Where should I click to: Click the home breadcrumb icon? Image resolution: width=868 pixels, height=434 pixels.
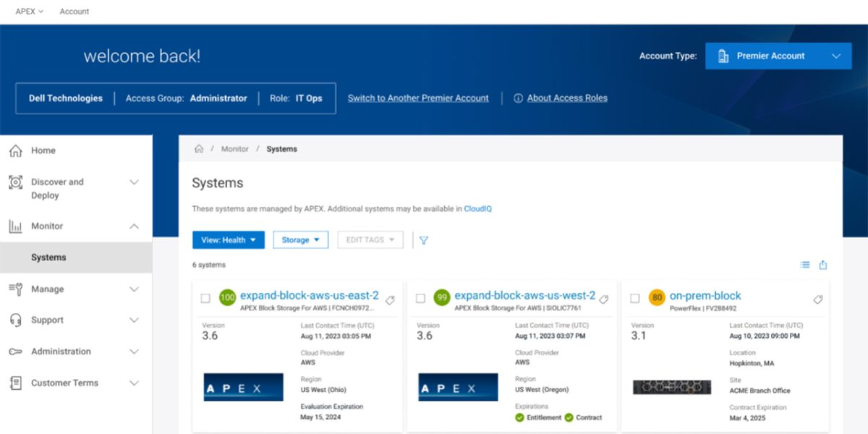[199, 149]
